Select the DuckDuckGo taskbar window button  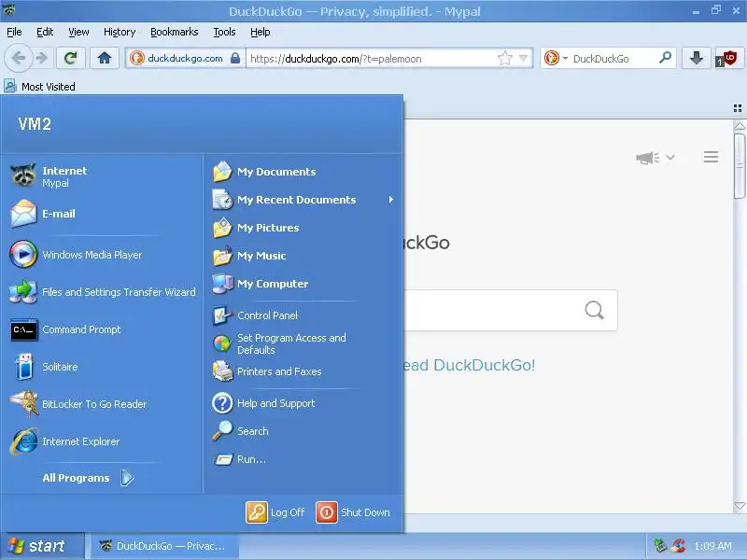pos(163,546)
